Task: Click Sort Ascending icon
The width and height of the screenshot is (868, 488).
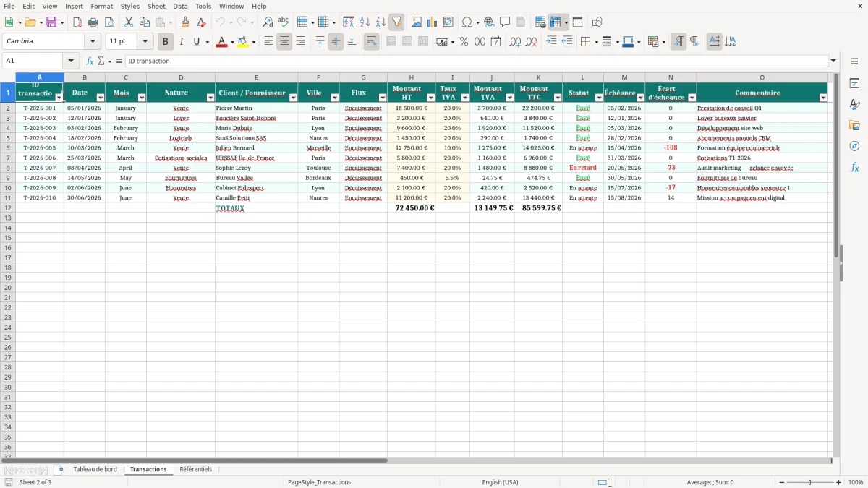Action: 365,22
